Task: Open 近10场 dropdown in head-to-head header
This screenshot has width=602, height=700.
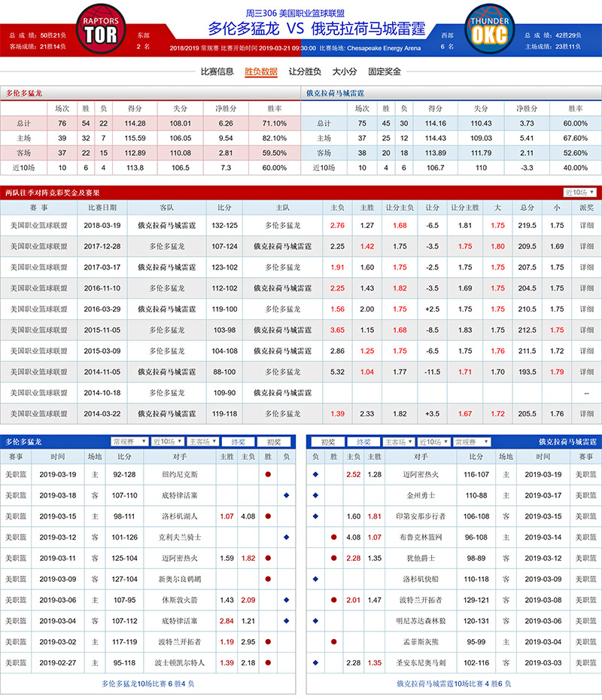Action: tap(579, 193)
